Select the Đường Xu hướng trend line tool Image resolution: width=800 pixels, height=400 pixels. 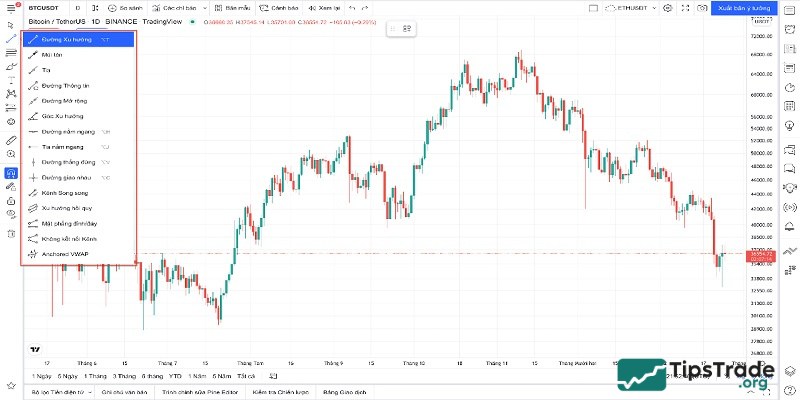[x=75, y=40]
